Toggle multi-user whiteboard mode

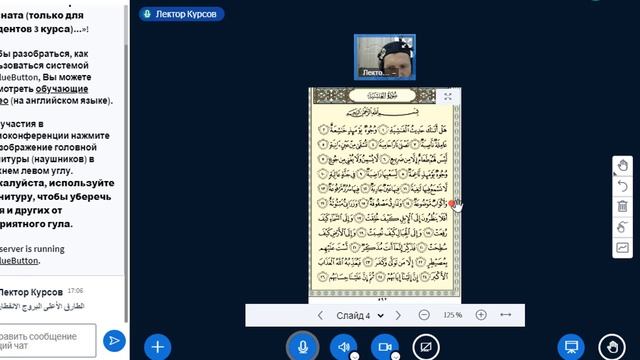click(622, 247)
